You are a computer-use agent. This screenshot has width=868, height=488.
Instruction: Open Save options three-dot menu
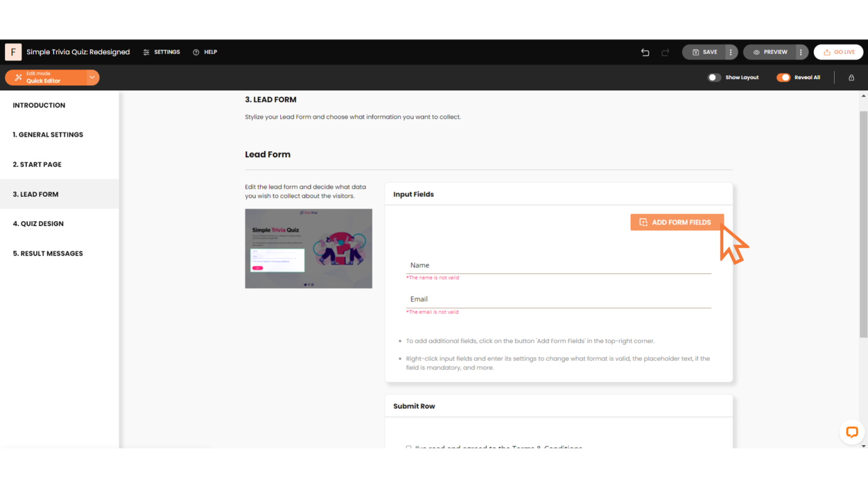pyautogui.click(x=731, y=52)
